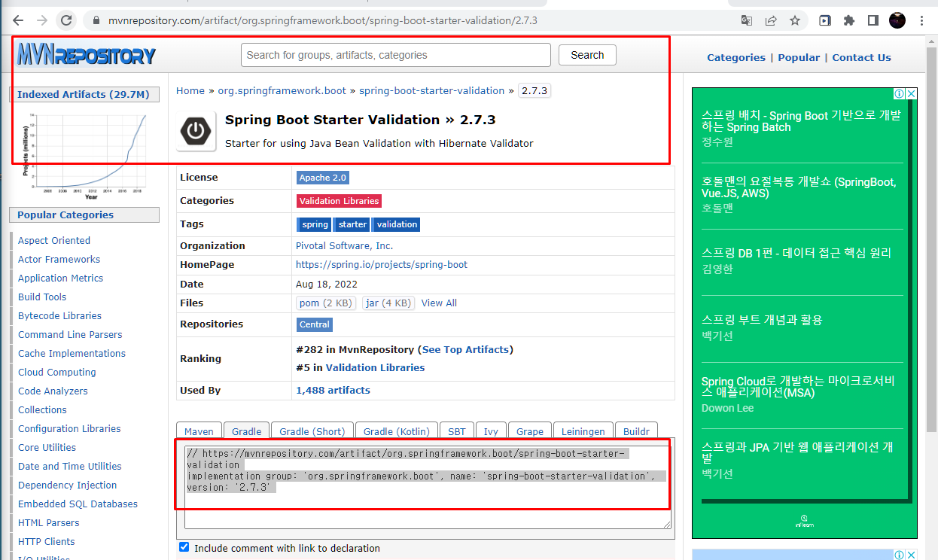Close the green ad with X icon
This screenshot has width=938, height=560.
click(911, 94)
